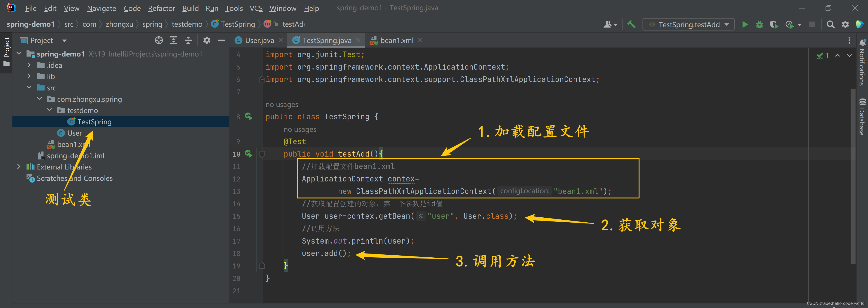The height and width of the screenshot is (308, 868).
Task: Click the Debug bug icon
Action: pyautogui.click(x=759, y=25)
